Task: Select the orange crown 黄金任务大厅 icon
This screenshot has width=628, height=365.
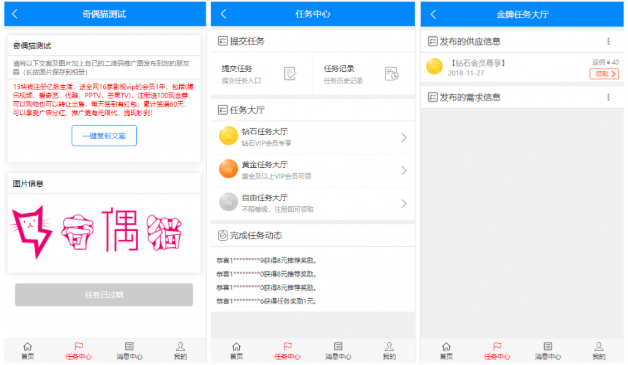Action: tap(228, 169)
